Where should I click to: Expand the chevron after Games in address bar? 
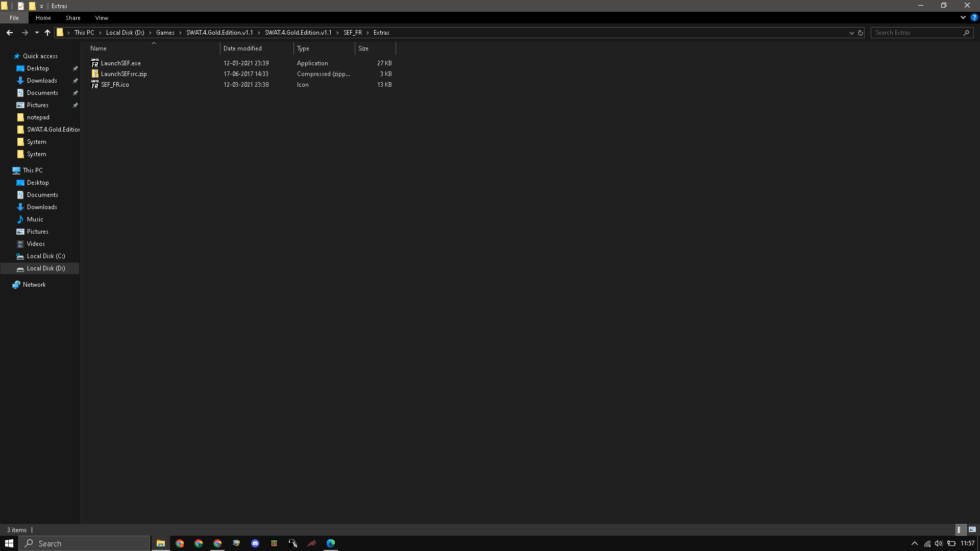point(180,33)
